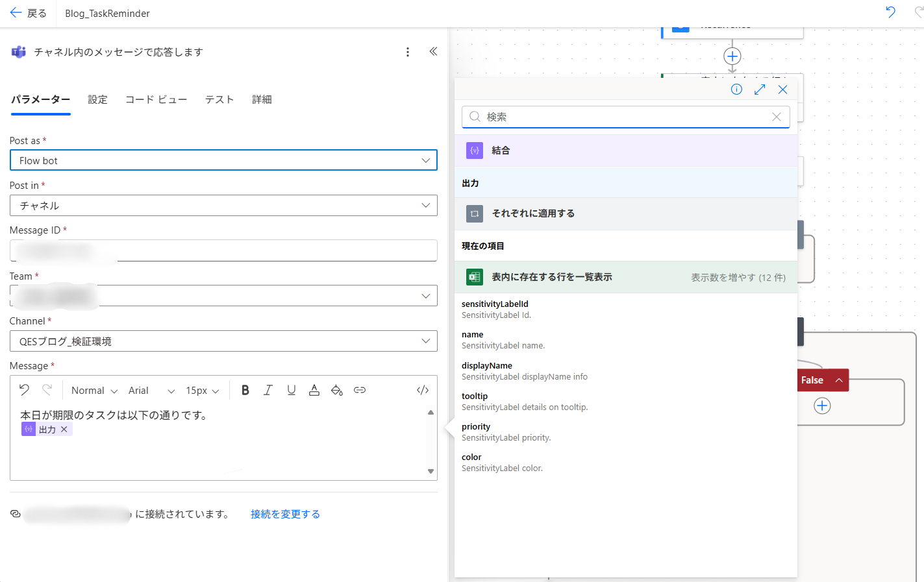924x582 pixels.
Task: Switch editor to HTML code view
Action: click(x=423, y=390)
